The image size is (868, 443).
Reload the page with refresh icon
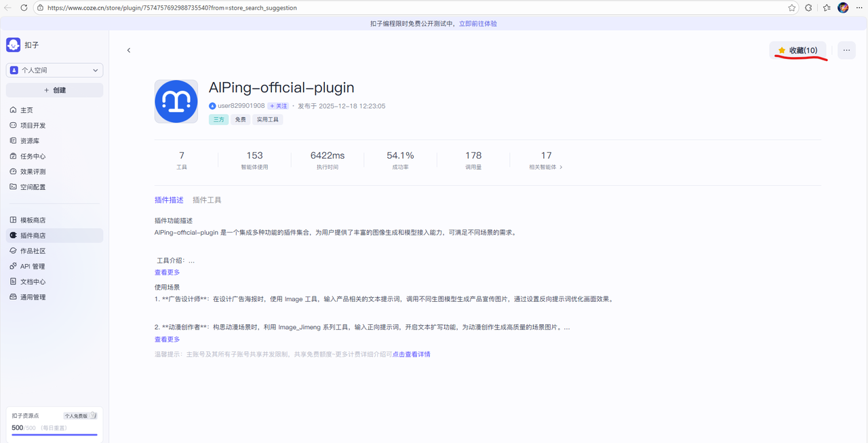(24, 7)
